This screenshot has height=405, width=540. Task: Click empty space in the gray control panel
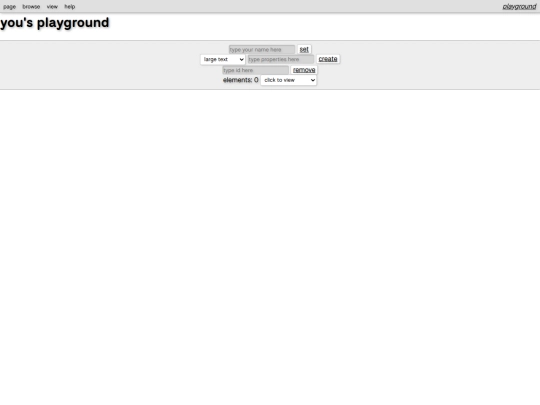103,65
